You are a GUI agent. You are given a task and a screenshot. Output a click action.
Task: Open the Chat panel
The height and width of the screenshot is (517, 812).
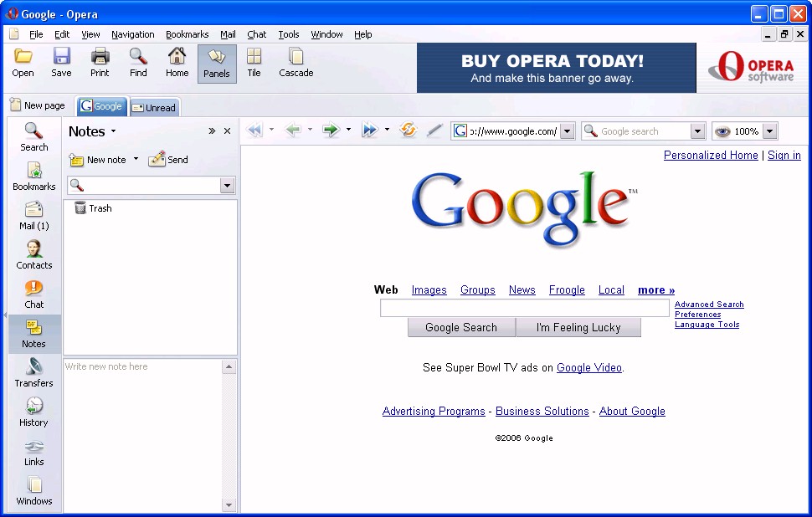(x=34, y=294)
